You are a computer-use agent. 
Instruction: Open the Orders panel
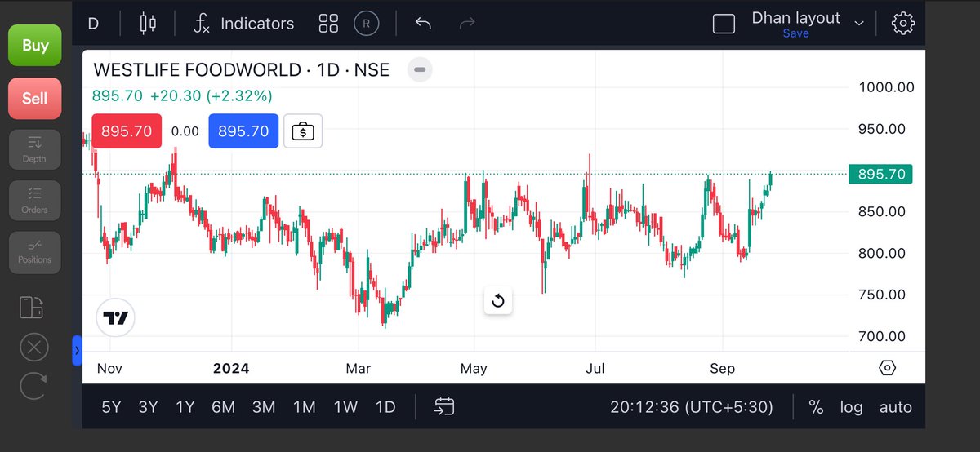[34, 200]
